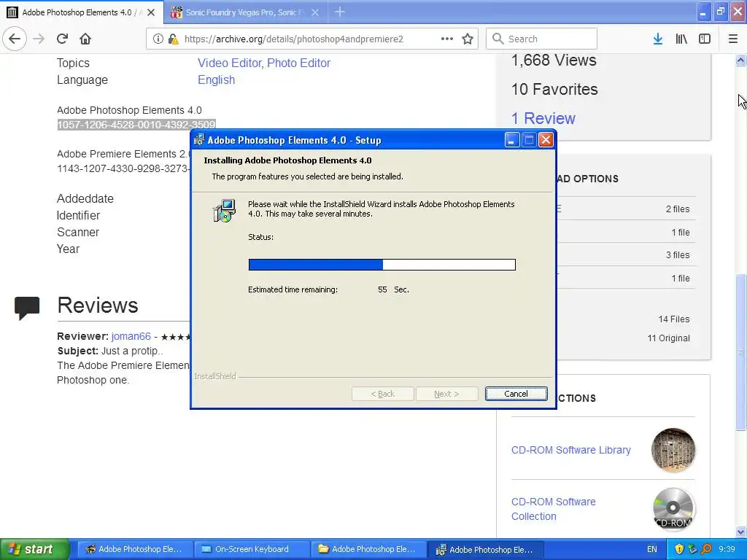Open the English language link
Viewport: 747px width, 560px height.
[216, 79]
